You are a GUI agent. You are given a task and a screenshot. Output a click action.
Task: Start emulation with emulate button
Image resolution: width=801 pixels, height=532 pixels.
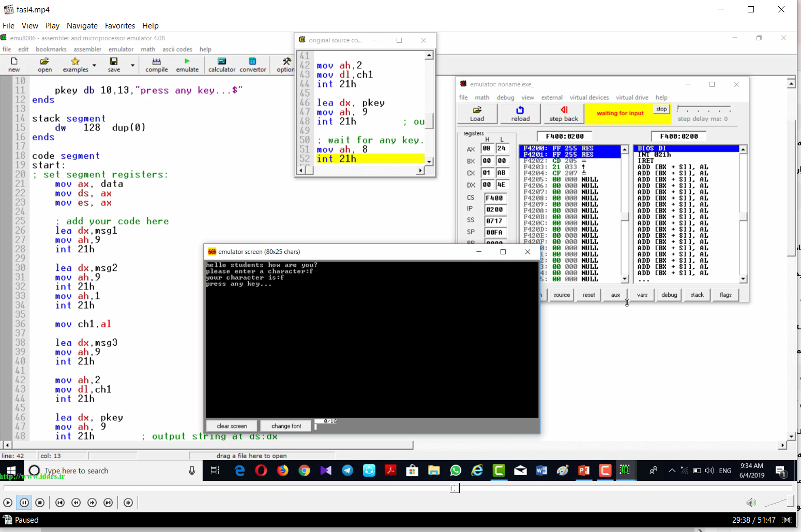click(x=187, y=65)
